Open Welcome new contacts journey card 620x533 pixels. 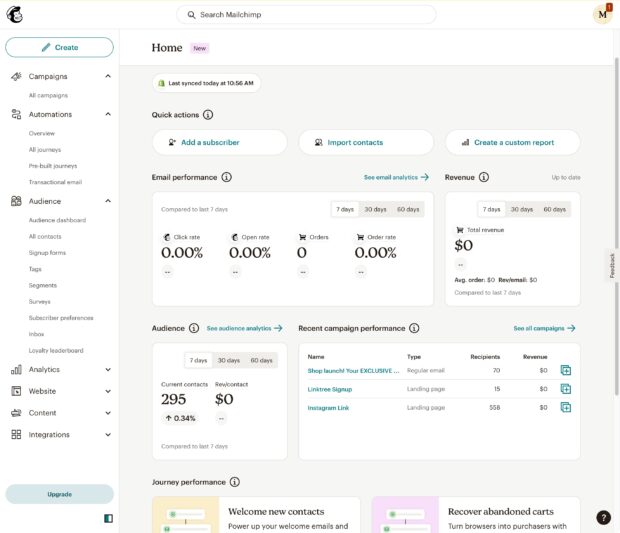256,515
